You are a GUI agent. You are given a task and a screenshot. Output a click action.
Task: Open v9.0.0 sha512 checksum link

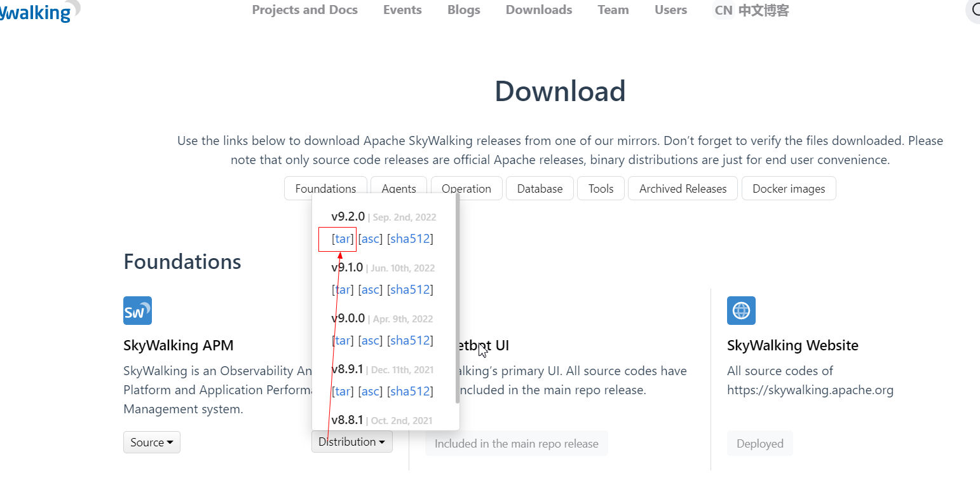point(410,340)
